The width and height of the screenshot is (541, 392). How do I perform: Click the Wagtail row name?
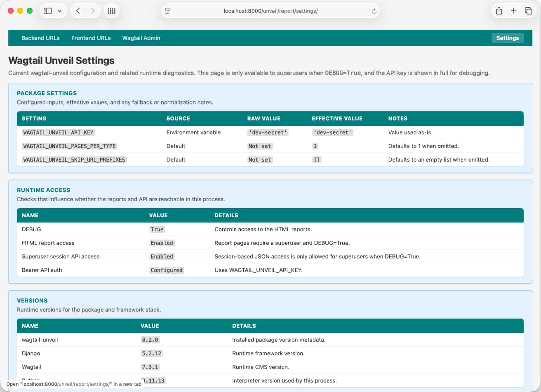click(31, 367)
